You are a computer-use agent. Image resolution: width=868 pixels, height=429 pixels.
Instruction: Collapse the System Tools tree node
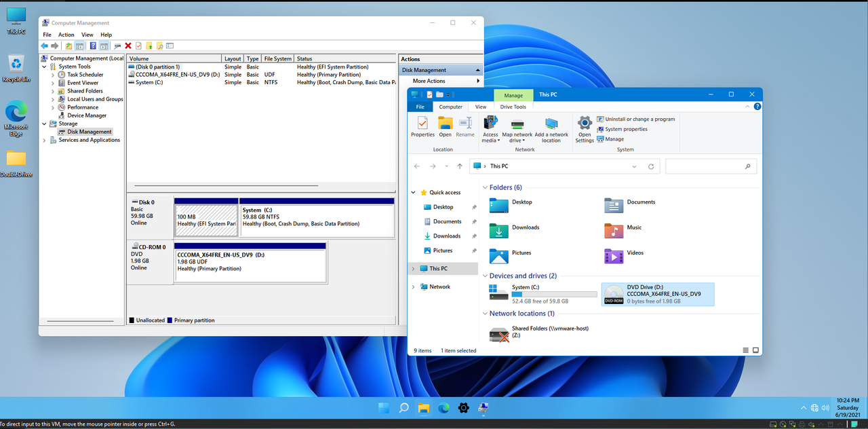(45, 67)
